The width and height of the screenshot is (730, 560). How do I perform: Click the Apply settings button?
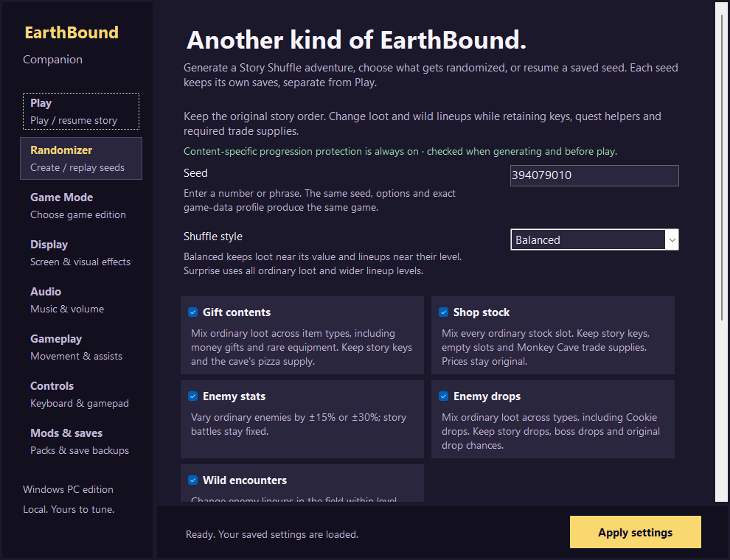[x=636, y=532]
